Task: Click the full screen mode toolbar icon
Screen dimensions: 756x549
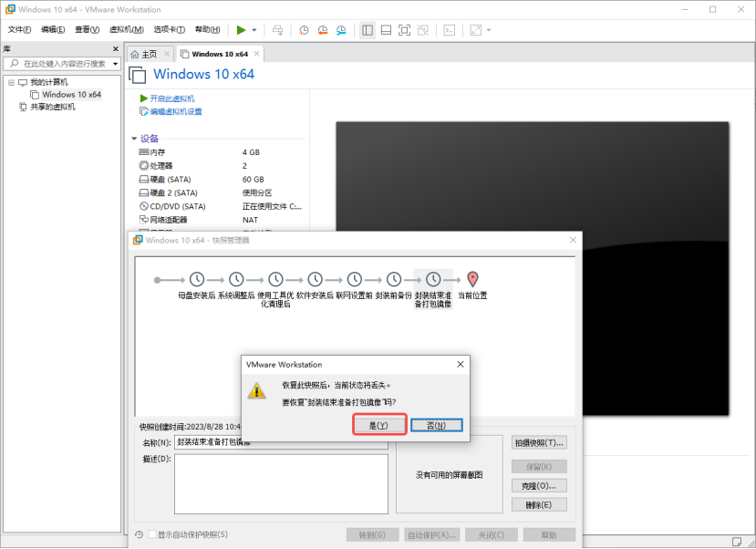Action: click(x=405, y=30)
